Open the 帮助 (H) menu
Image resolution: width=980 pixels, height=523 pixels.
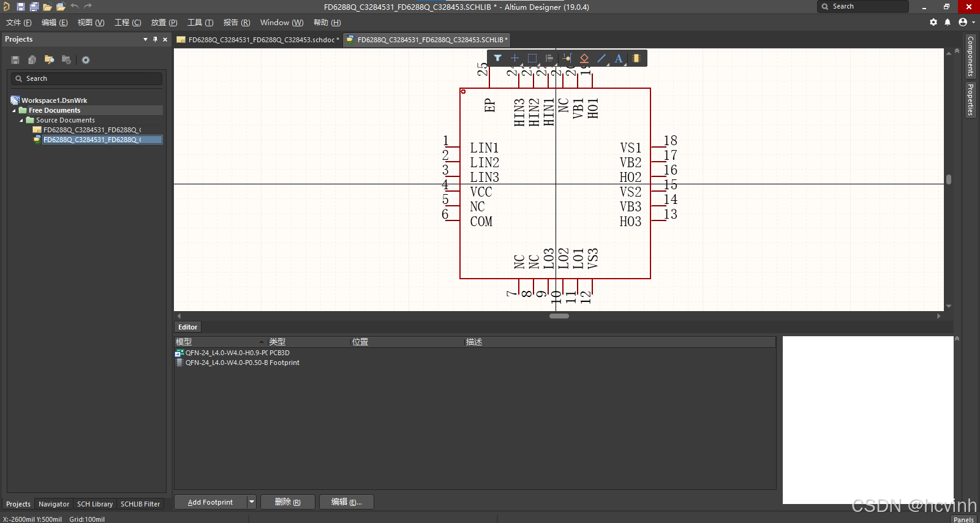[x=327, y=23]
